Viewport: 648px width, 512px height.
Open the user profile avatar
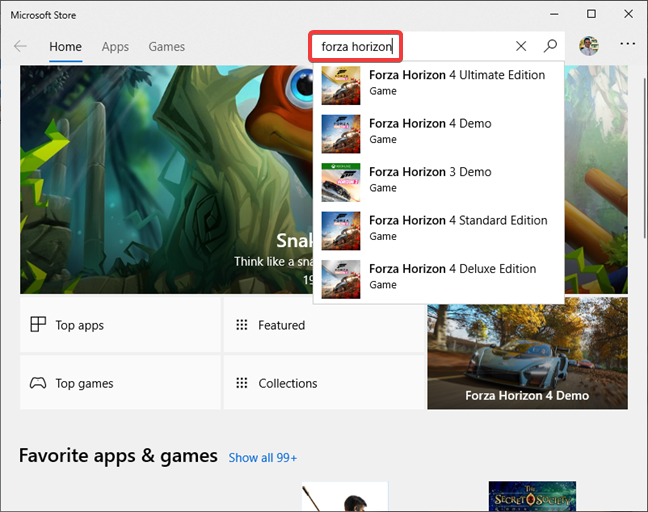click(588, 46)
